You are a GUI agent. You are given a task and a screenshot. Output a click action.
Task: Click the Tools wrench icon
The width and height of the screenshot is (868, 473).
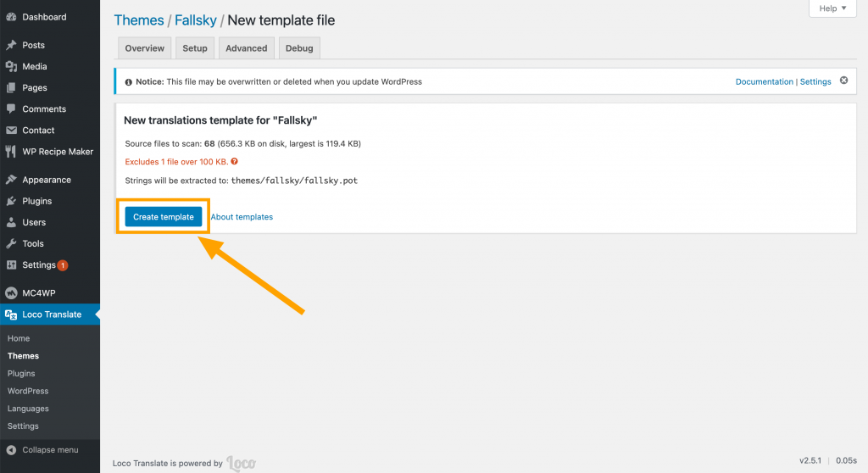click(11, 243)
